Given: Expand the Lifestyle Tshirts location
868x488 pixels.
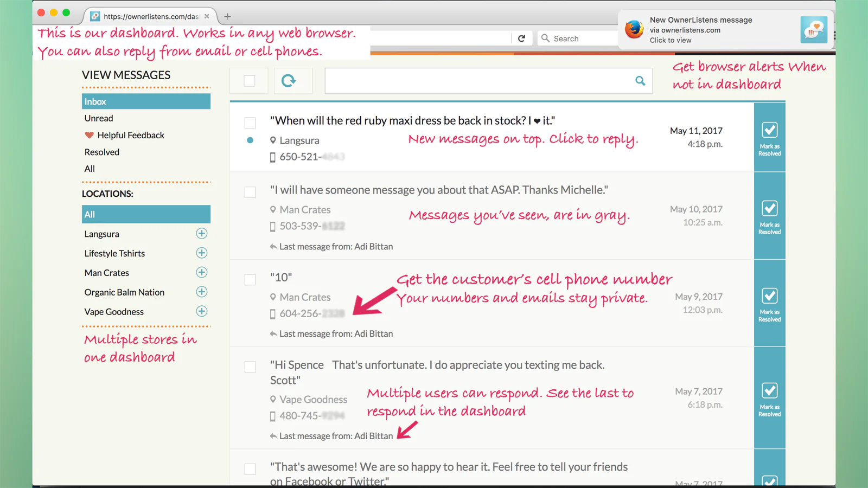Looking at the screenshot, I should [202, 253].
